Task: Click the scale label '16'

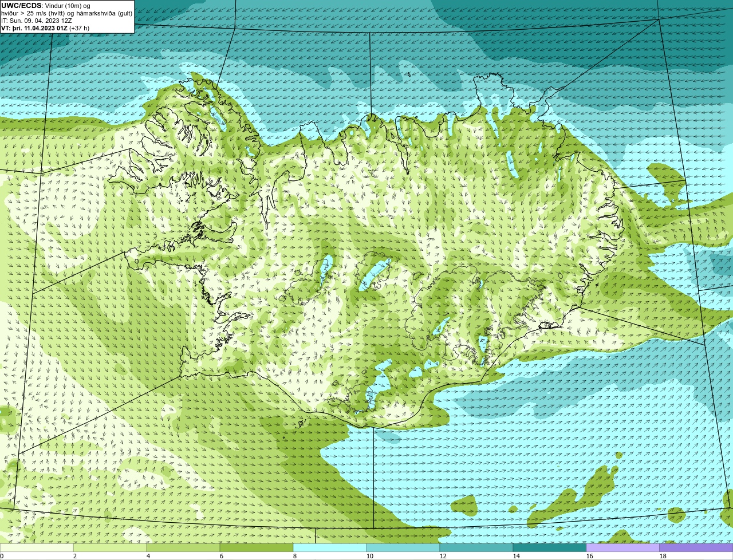Action: (590, 556)
